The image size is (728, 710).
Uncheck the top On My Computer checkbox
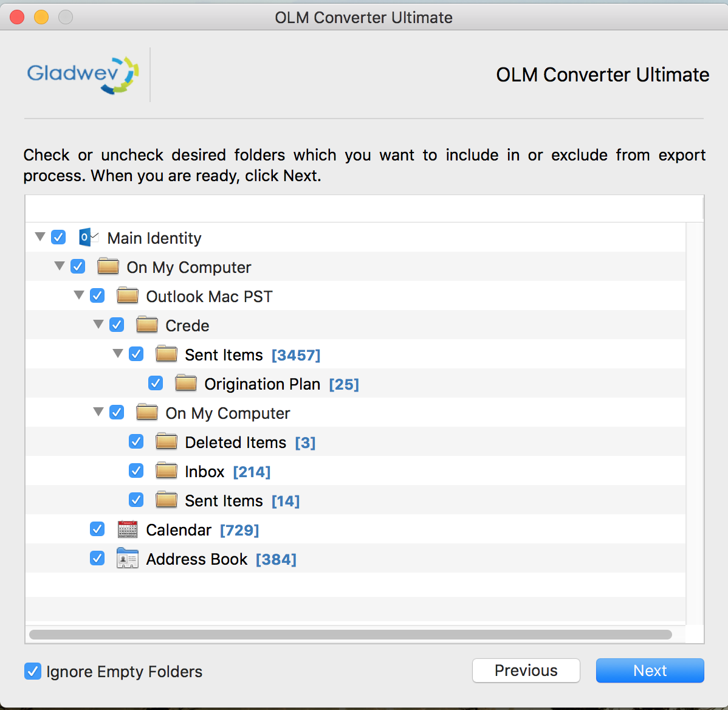pos(78,266)
